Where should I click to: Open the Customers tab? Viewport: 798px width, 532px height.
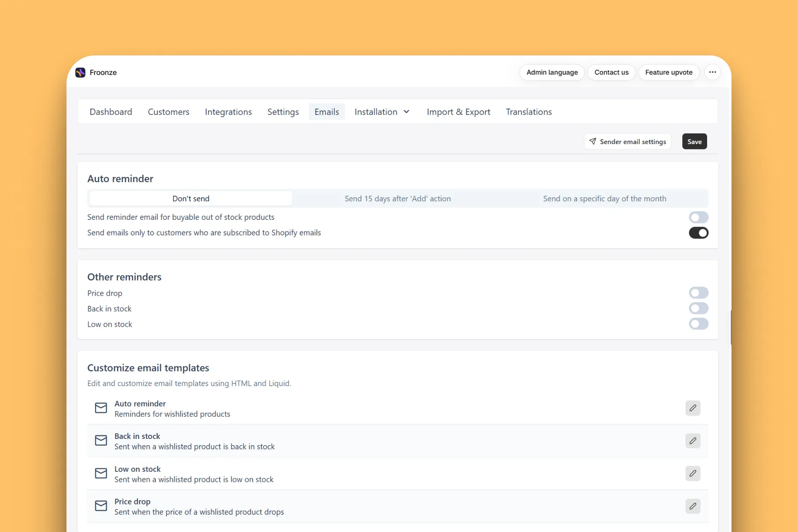[x=168, y=112]
